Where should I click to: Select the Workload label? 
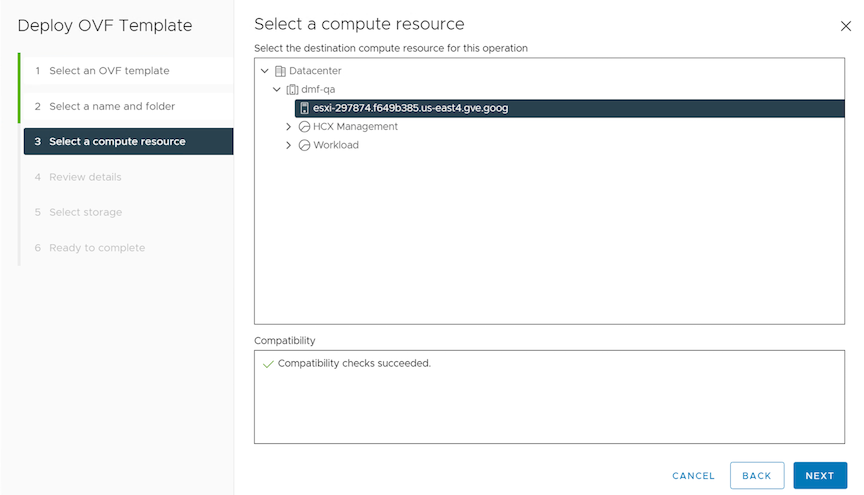[x=336, y=145]
